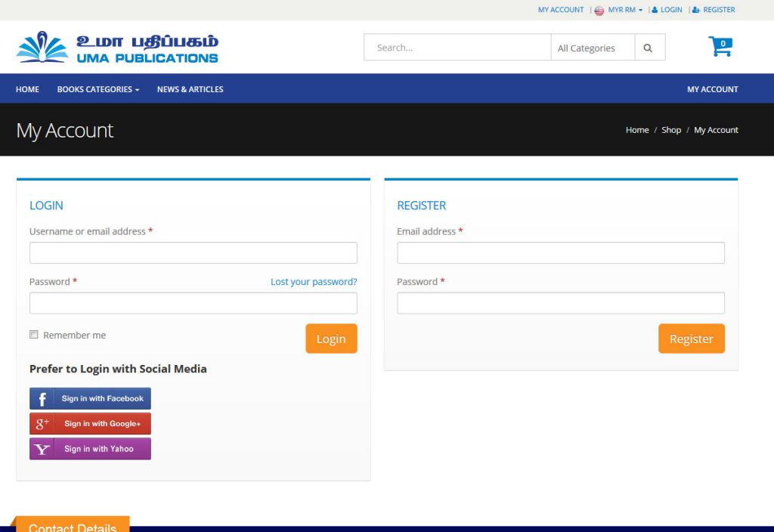Go to Home in navigation bar
Screen dimensions: 774x532
pyautogui.click(x=27, y=89)
